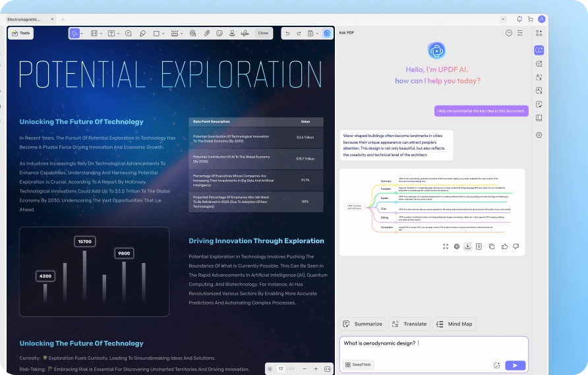
Task: Download the mind map result
Action: tap(467, 246)
